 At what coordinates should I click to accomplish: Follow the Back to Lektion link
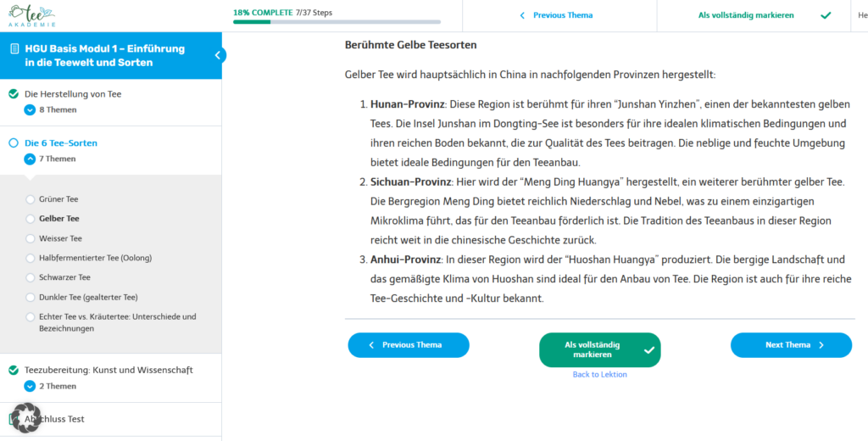(599, 374)
